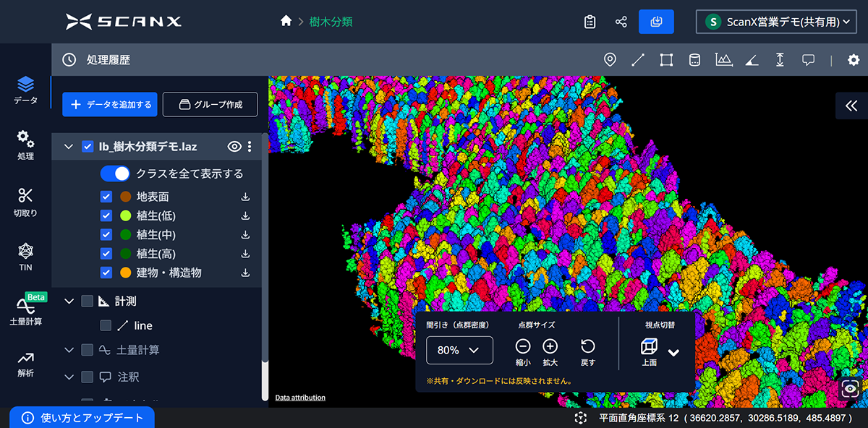Image resolution: width=868 pixels, height=428 pixels.
Task: Toggle クラスを全て表示する switch
Action: point(115,174)
